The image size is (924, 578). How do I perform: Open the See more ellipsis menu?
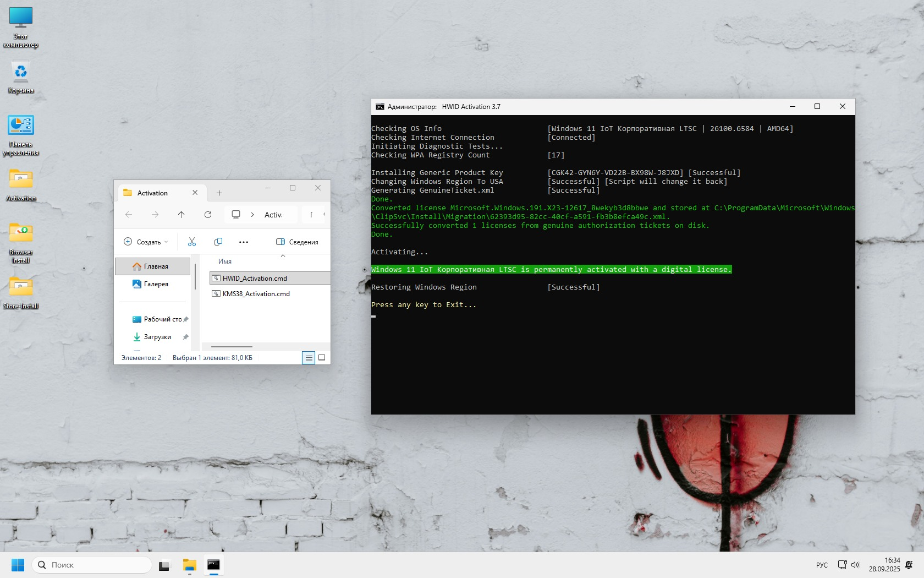pos(244,242)
